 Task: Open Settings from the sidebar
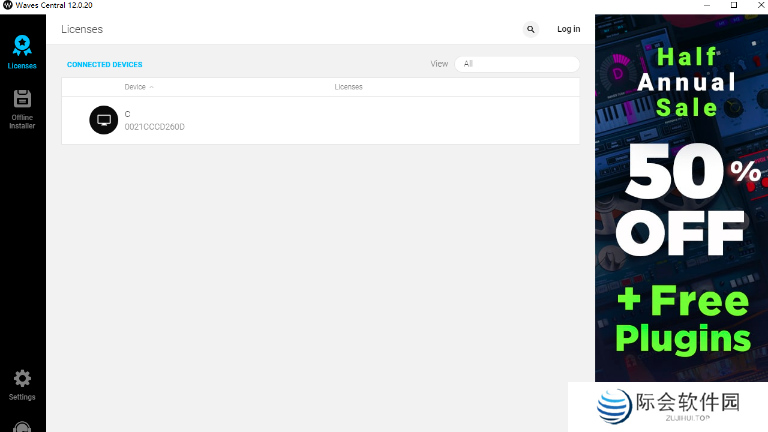(x=22, y=384)
